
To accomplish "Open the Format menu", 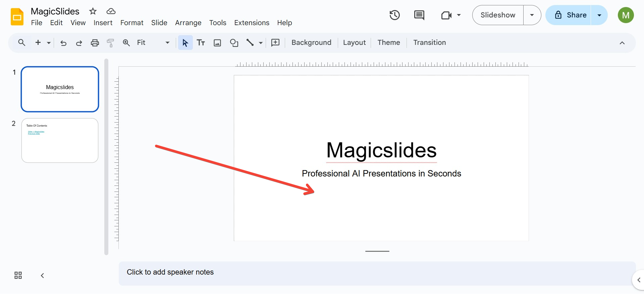I will click(x=132, y=23).
